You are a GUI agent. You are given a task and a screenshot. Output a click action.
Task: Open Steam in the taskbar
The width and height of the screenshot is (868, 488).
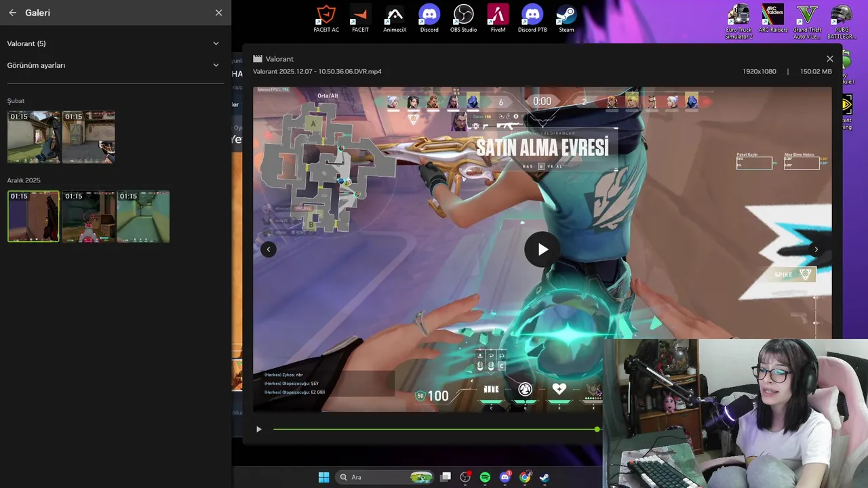click(x=545, y=477)
